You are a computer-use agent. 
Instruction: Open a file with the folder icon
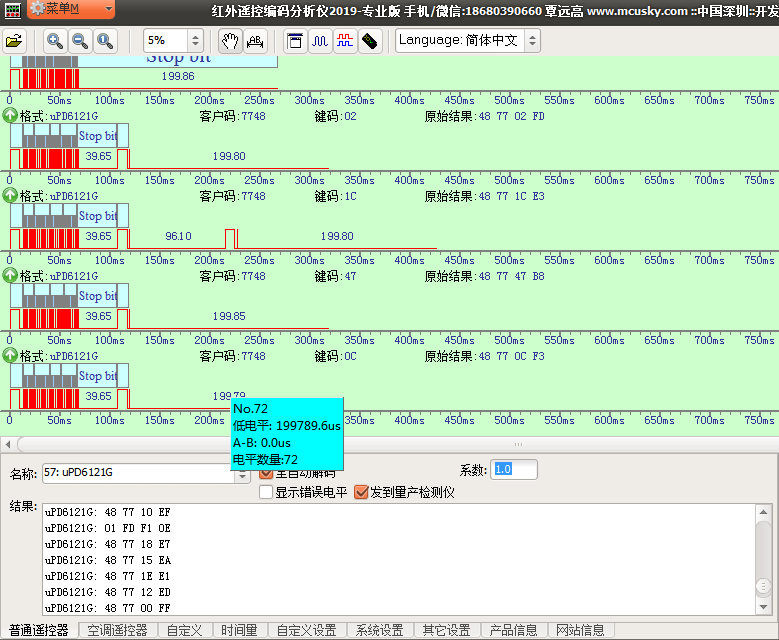tap(14, 41)
